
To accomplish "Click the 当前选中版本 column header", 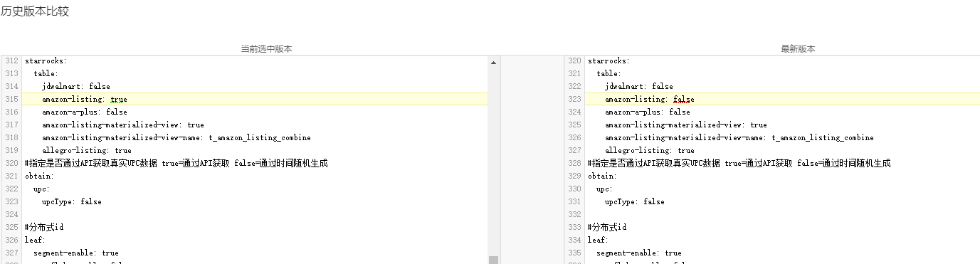I will [266, 49].
